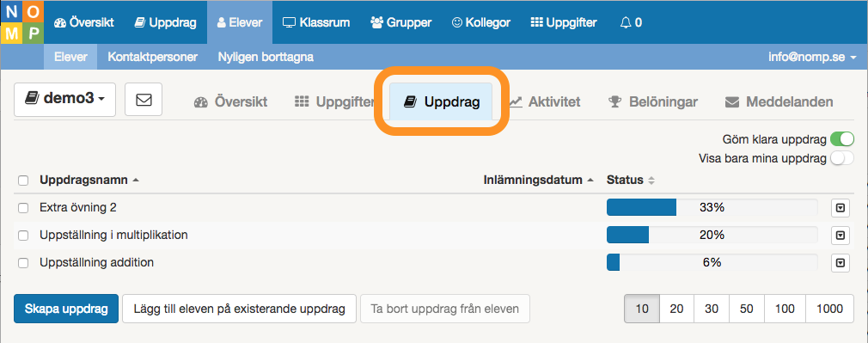Tick the Uppställning addition checkbox
The height and width of the screenshot is (343, 868).
[23, 263]
